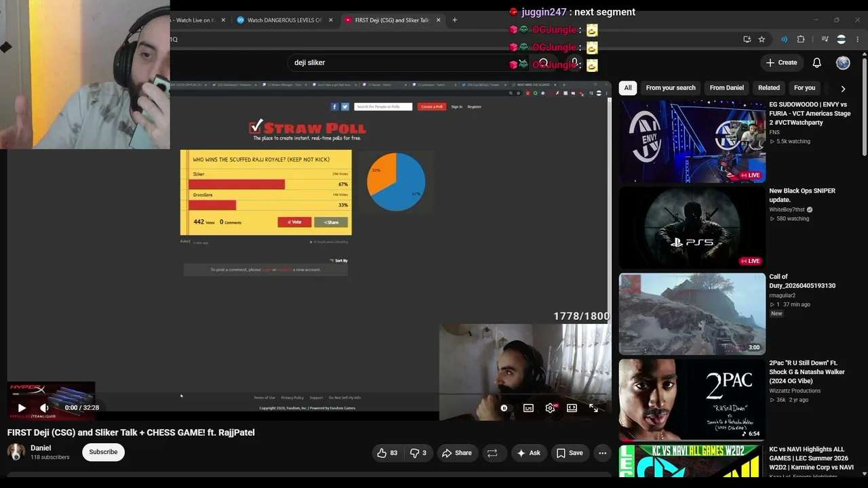This screenshot has width=868, height=488.
Task: Open the 'New Black Ops SNIPER update.' title
Action: [802, 195]
